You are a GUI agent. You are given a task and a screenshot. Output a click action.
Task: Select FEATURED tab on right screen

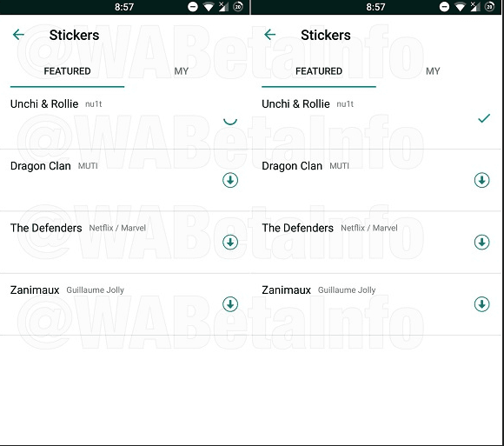tap(319, 71)
